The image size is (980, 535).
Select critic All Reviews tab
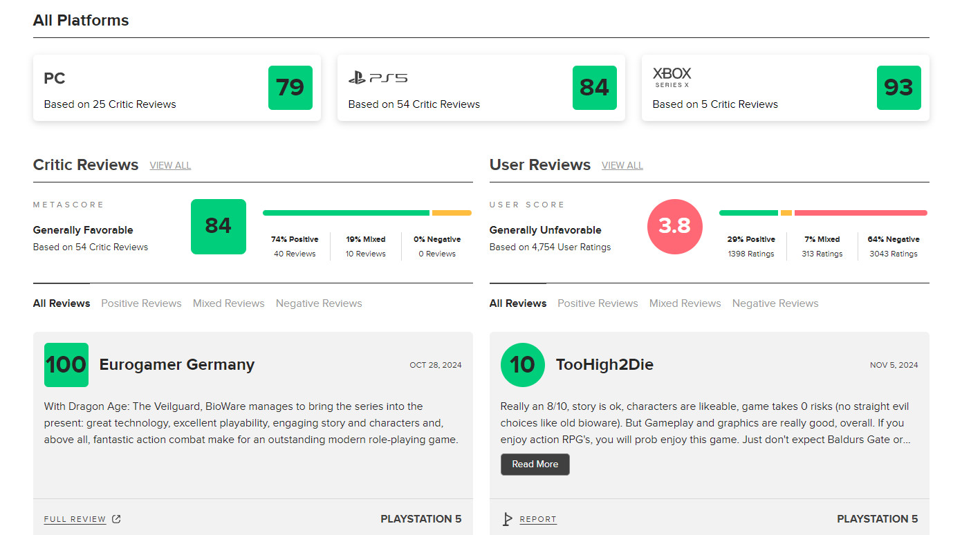click(62, 303)
